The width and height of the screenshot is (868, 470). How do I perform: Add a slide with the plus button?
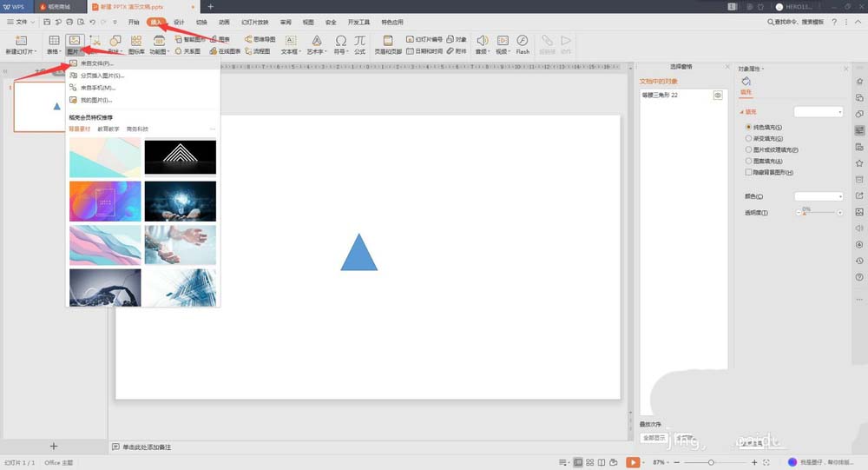[54, 447]
